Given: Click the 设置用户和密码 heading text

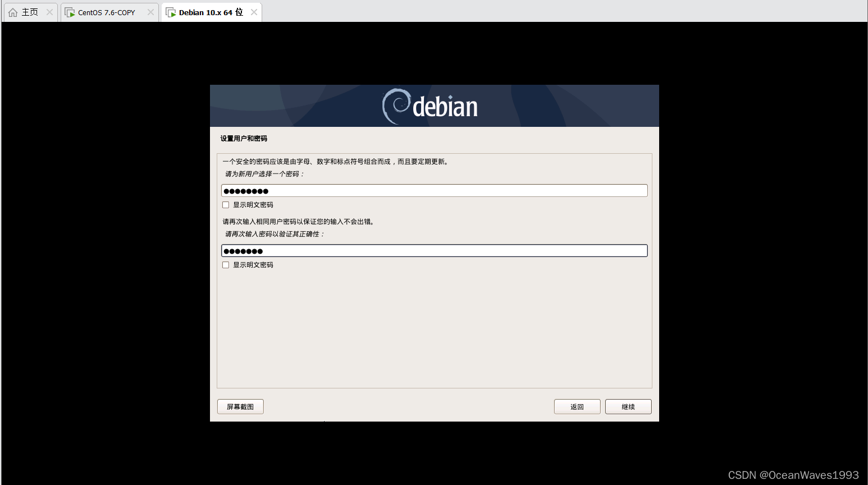Looking at the screenshot, I should [x=244, y=139].
